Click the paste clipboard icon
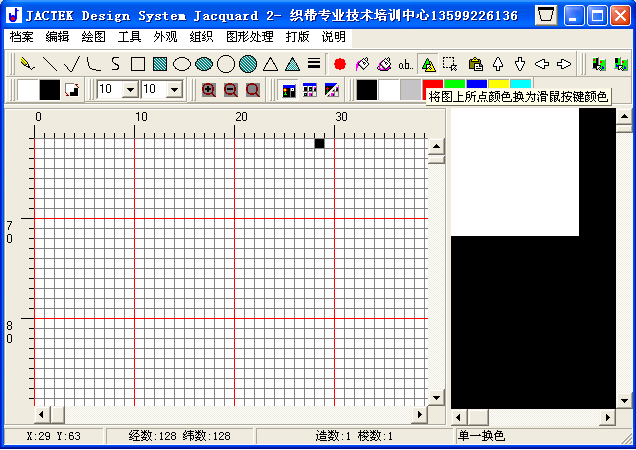Viewport: 636px width, 450px height. pyautogui.click(x=475, y=64)
